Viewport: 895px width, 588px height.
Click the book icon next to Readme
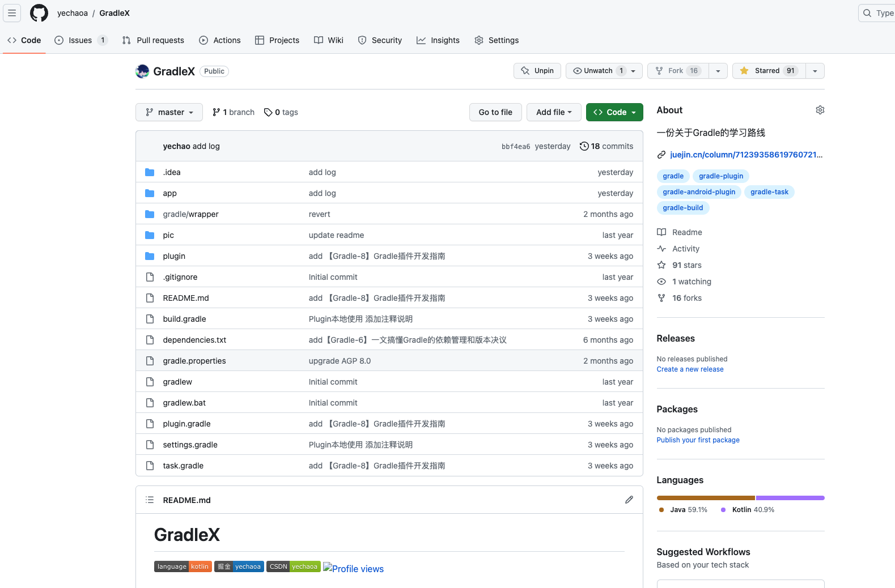coord(661,232)
